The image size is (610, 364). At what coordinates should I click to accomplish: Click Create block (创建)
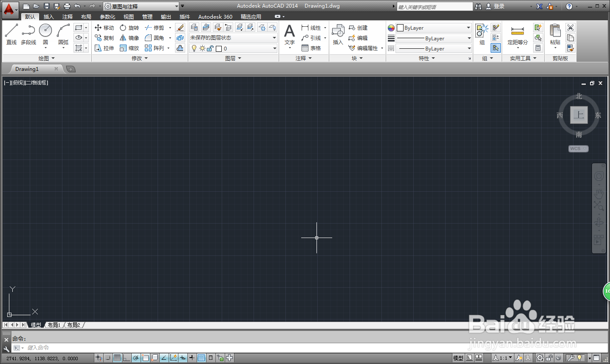358,28
